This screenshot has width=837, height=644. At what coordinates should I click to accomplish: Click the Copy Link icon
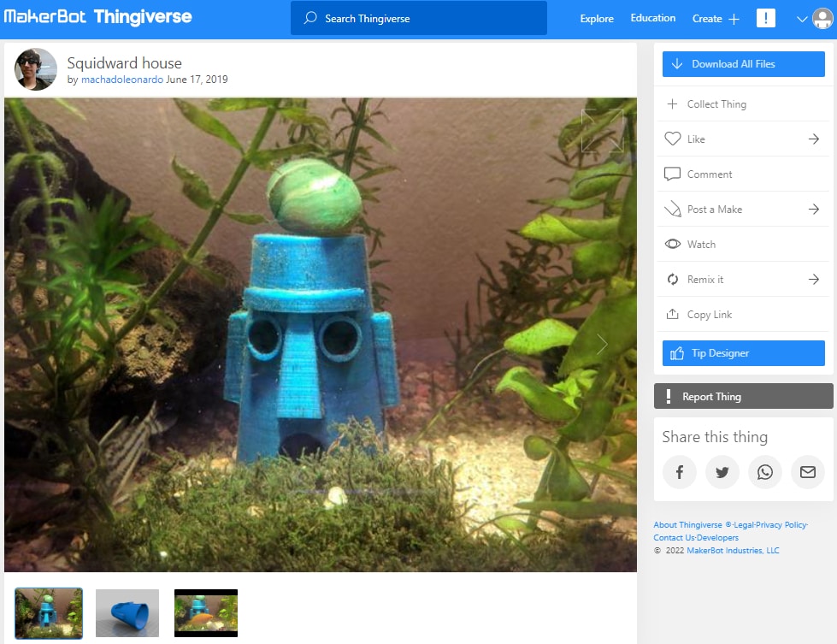(673, 314)
